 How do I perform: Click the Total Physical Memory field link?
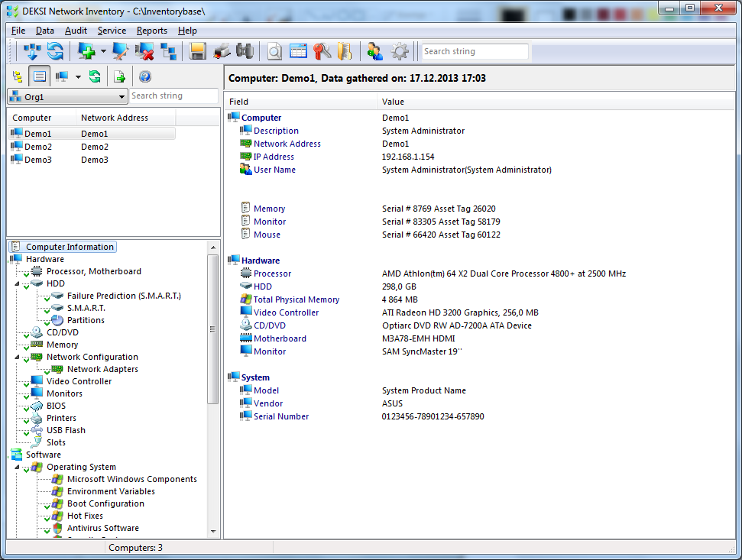tap(296, 299)
